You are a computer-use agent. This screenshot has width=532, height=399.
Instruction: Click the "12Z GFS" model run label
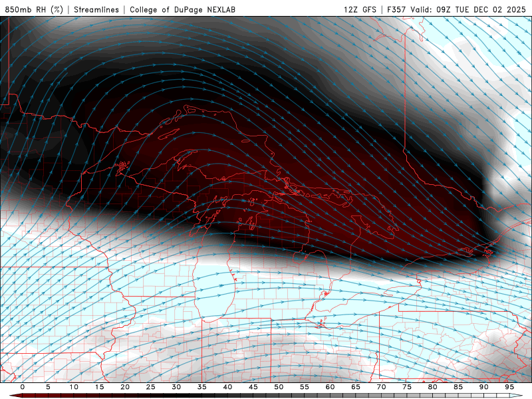360,9
